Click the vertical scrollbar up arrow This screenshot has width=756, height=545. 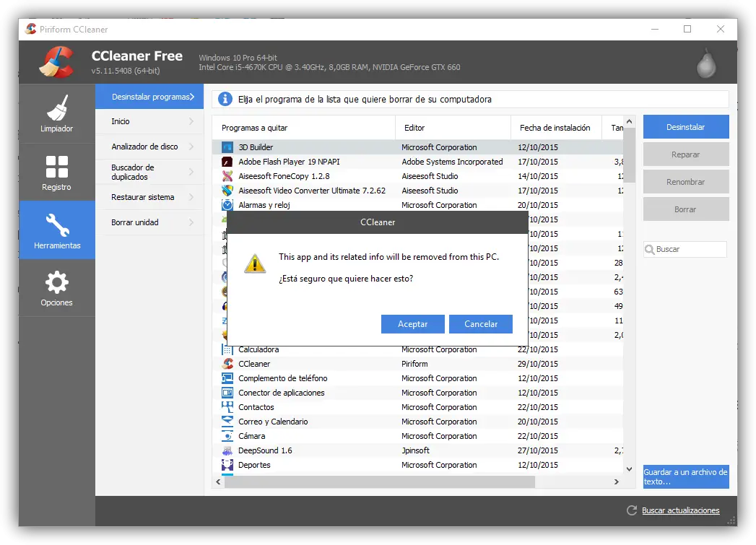(x=629, y=121)
